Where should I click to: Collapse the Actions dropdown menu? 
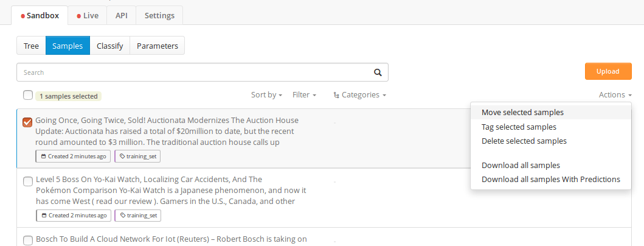coord(615,95)
